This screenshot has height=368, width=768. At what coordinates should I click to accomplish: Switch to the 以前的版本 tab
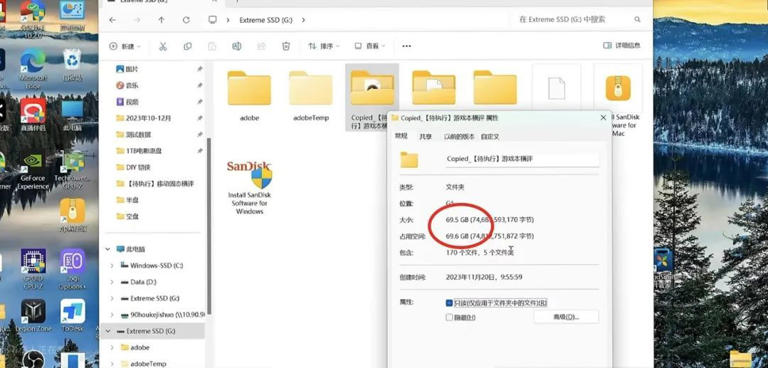(459, 137)
